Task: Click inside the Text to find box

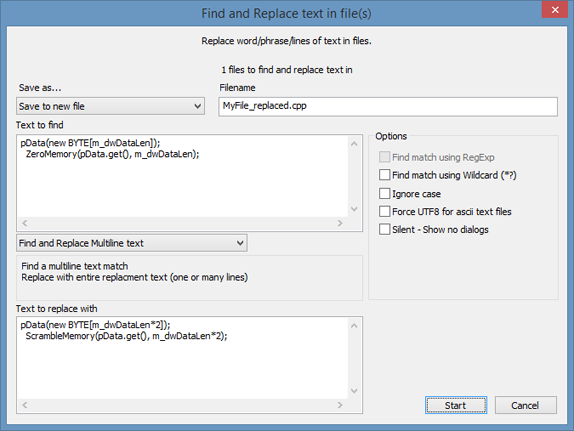Action: 182,176
